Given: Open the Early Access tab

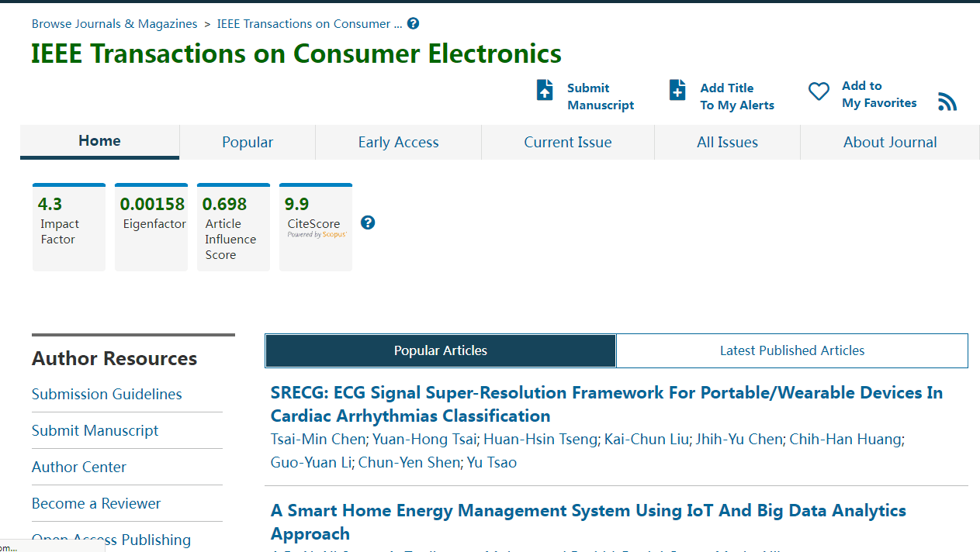Looking at the screenshot, I should coord(398,142).
